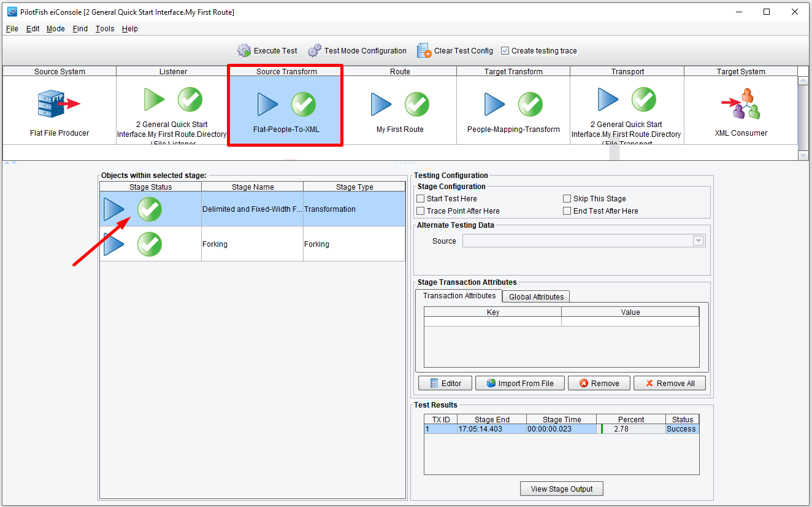Click the Stage Type column header

[354, 187]
